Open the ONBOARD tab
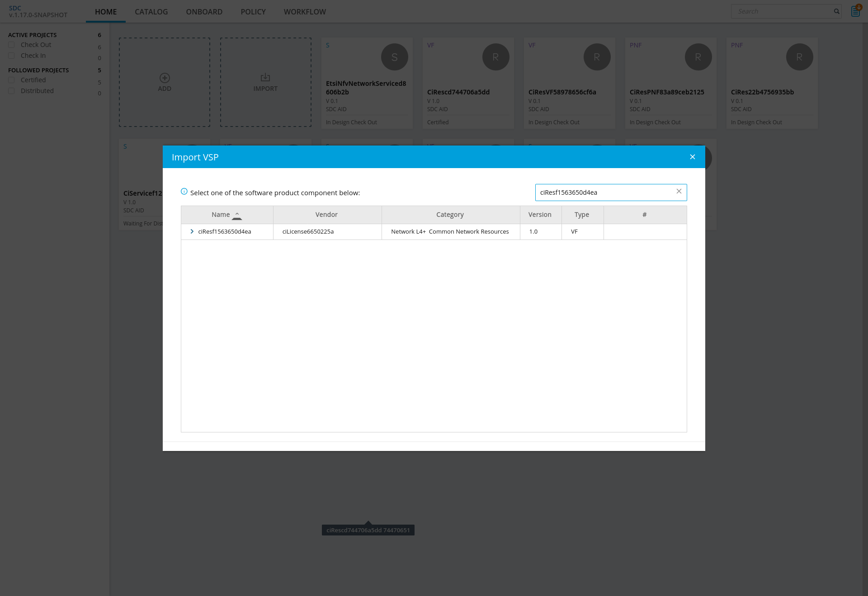 (204, 12)
